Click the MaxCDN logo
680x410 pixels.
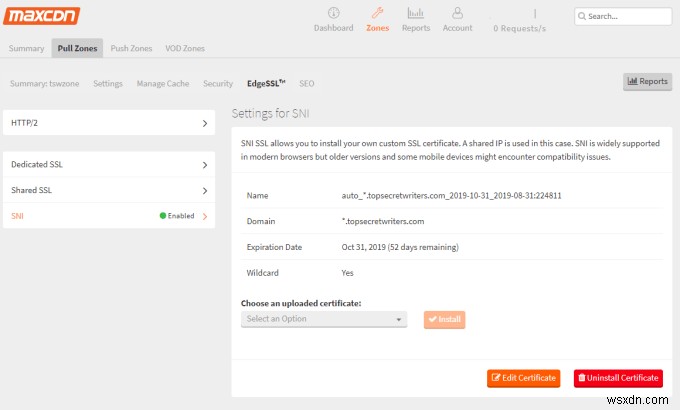pyautogui.click(x=42, y=16)
